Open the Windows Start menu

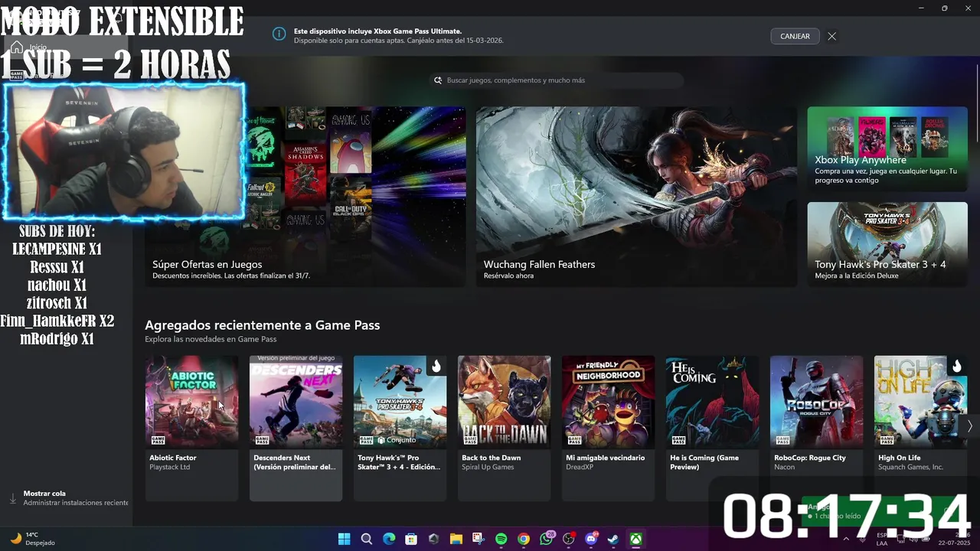[x=344, y=539]
